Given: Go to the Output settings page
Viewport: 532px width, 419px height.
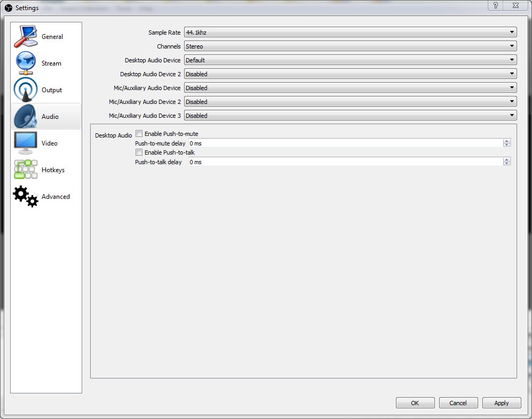Looking at the screenshot, I should [x=46, y=90].
